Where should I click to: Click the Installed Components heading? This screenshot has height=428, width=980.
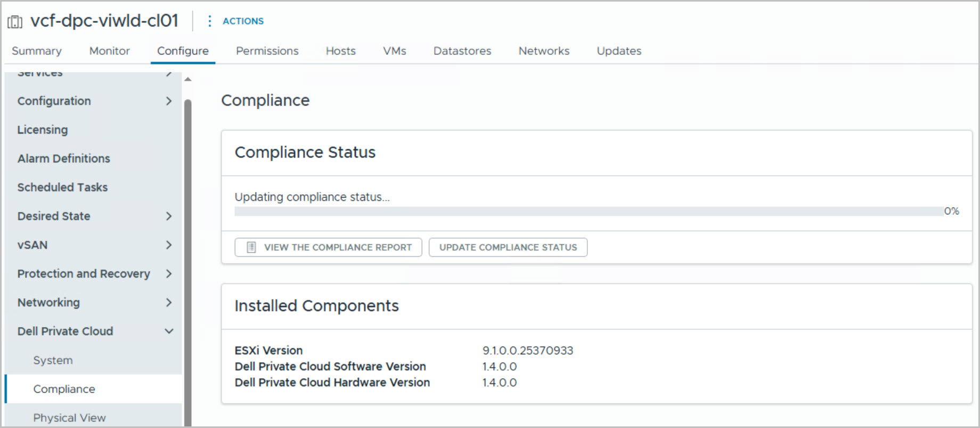(x=316, y=305)
